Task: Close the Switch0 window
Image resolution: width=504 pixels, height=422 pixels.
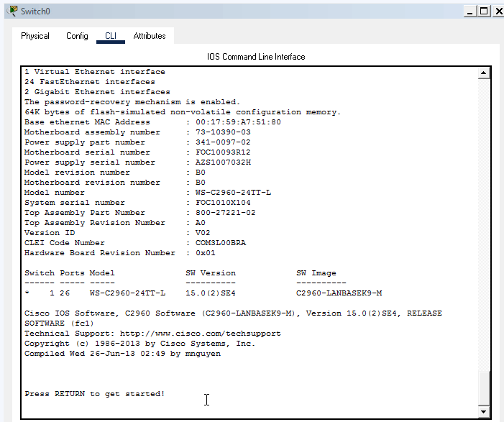Action: pos(496,11)
